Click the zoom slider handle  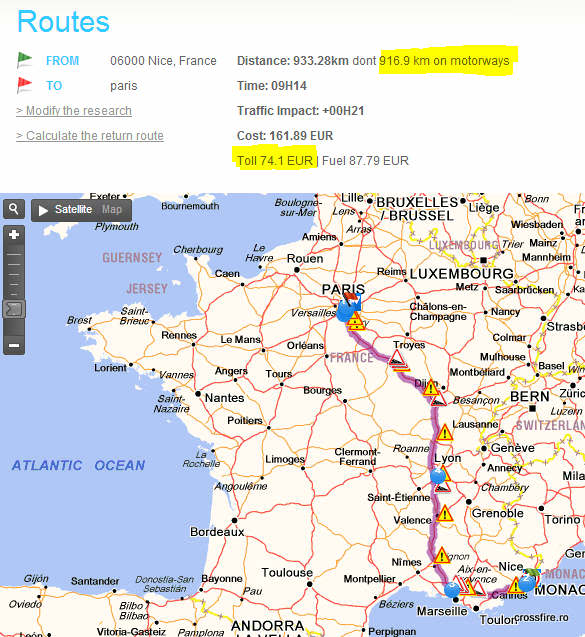(x=14, y=309)
